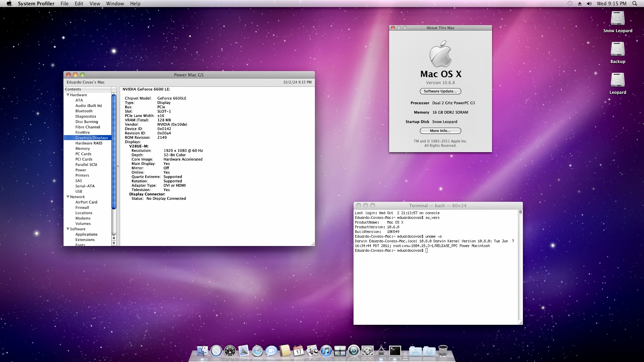Open Finder from the Dock
The width and height of the screenshot is (644, 362).
(x=202, y=351)
